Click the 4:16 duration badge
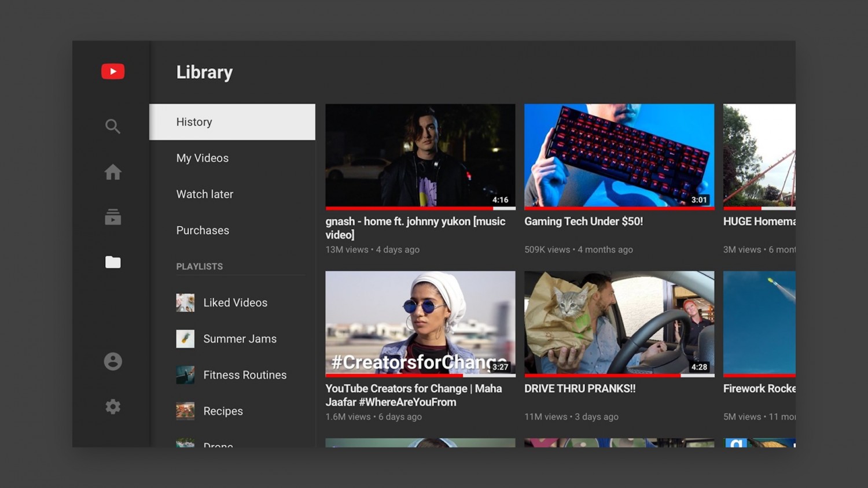The image size is (868, 488). (500, 200)
